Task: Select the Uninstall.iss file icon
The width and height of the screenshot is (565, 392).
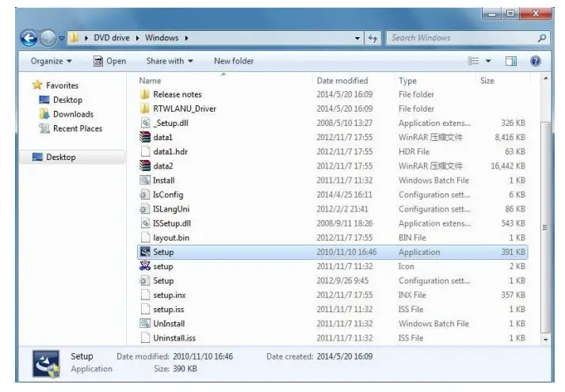Action: [x=145, y=338]
